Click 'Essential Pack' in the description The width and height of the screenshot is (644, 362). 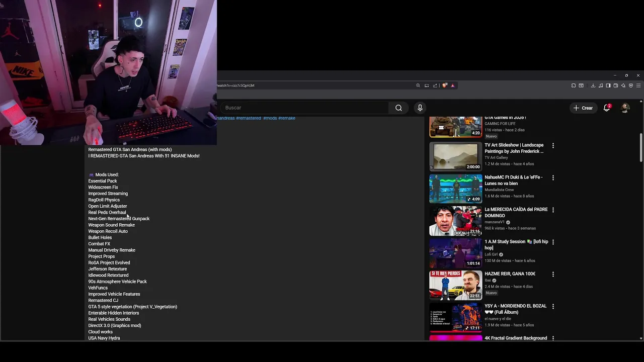103,181
